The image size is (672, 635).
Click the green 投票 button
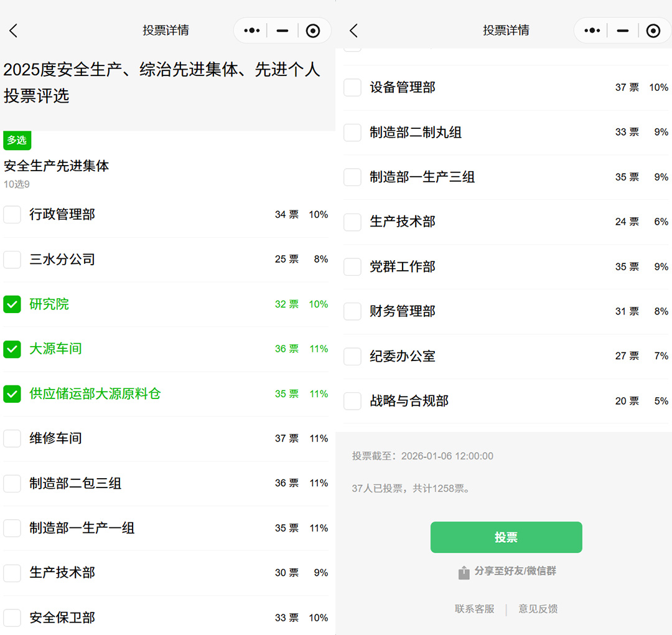pyautogui.click(x=506, y=537)
